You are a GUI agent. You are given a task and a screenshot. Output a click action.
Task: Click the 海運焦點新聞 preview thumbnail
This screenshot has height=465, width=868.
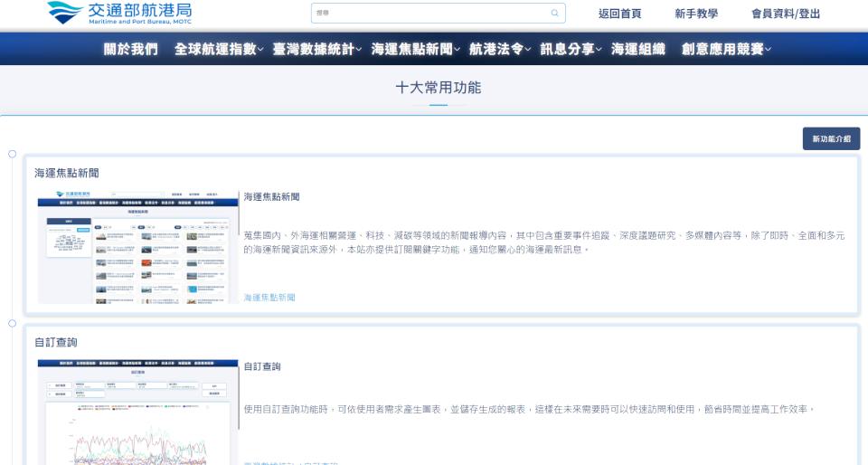click(x=134, y=246)
